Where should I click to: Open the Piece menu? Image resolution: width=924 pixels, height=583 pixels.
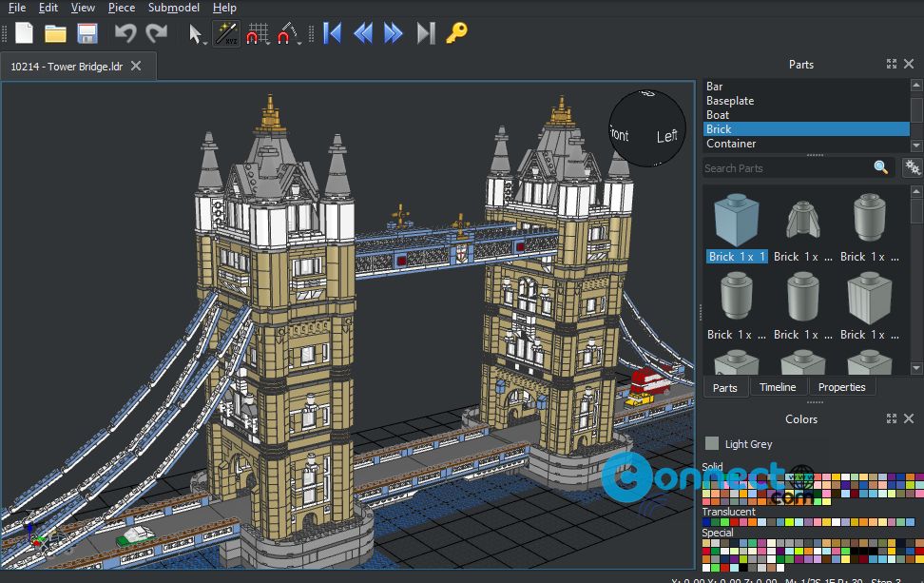122,8
